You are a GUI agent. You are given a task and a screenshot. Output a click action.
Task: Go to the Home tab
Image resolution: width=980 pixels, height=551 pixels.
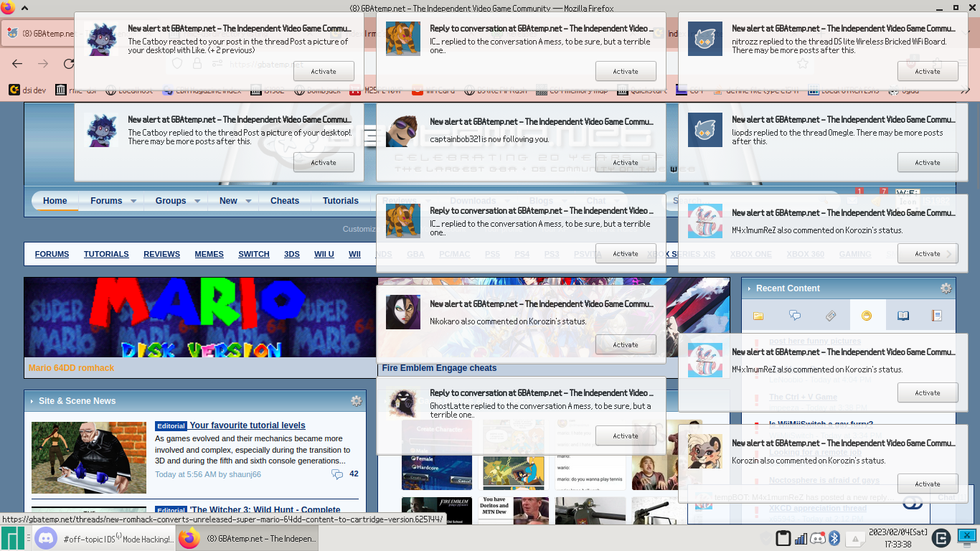(x=55, y=201)
